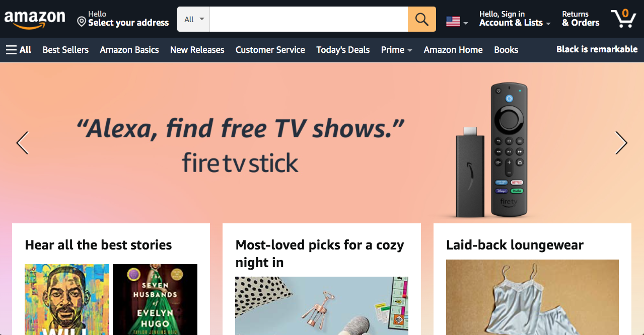Open the Will Smith audiobook cover
The height and width of the screenshot is (335, 644).
tap(67, 299)
